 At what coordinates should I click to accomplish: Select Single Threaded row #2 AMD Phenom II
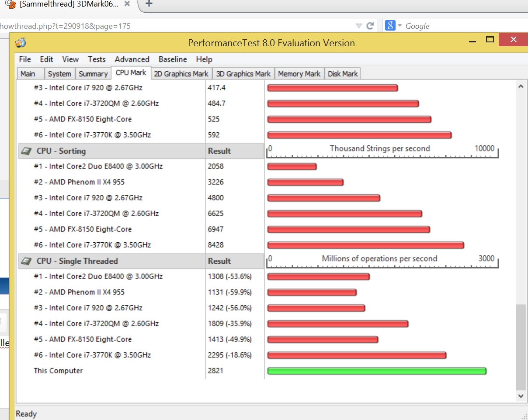coord(79,292)
